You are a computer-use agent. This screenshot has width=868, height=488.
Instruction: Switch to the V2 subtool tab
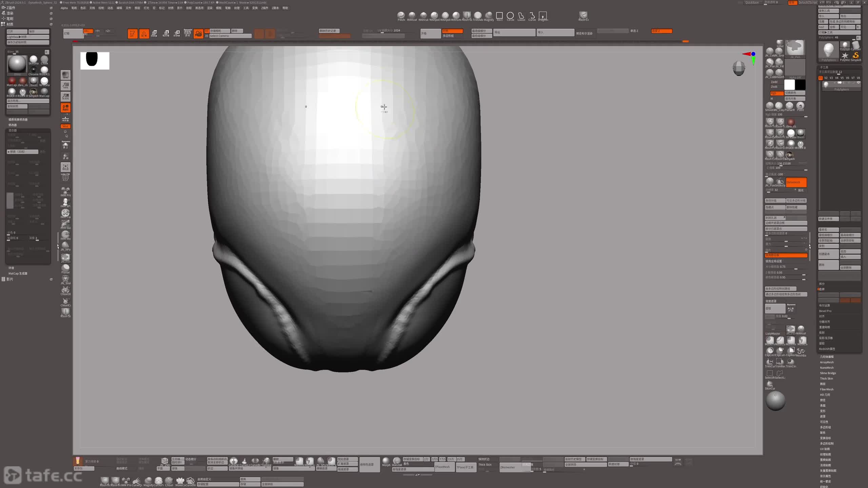(826, 78)
